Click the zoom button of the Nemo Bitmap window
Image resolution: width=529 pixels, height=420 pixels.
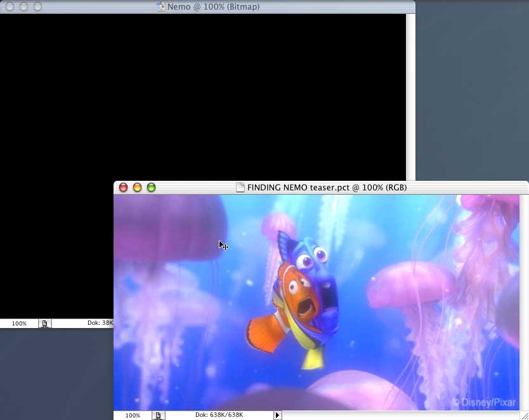[38, 6]
